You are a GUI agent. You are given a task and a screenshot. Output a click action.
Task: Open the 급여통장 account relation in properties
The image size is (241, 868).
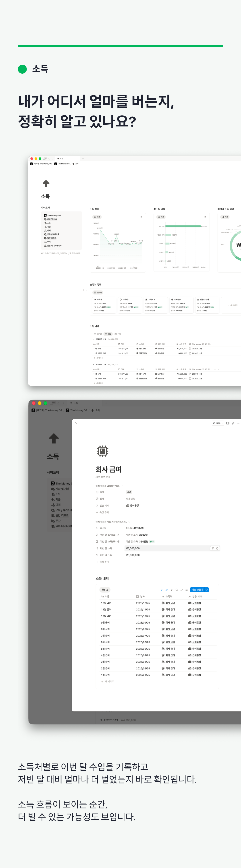coord(133,505)
